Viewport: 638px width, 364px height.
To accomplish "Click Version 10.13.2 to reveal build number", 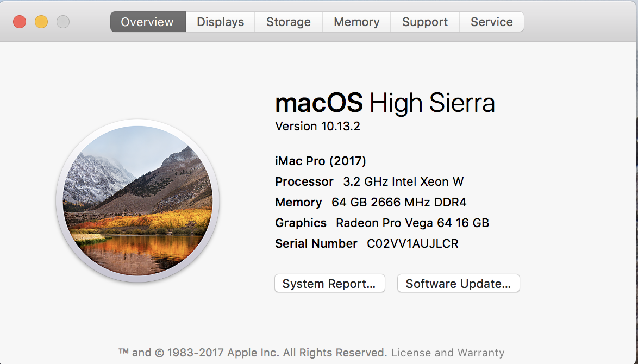I will point(318,127).
